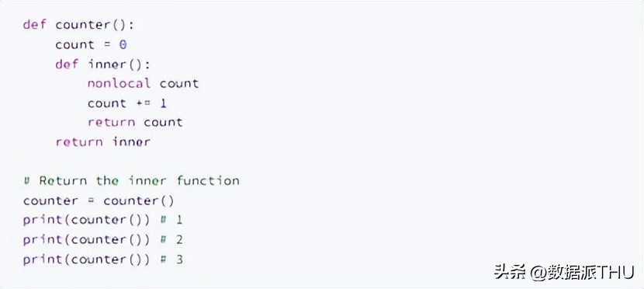Click the print line commented '# 2'

[102, 240]
